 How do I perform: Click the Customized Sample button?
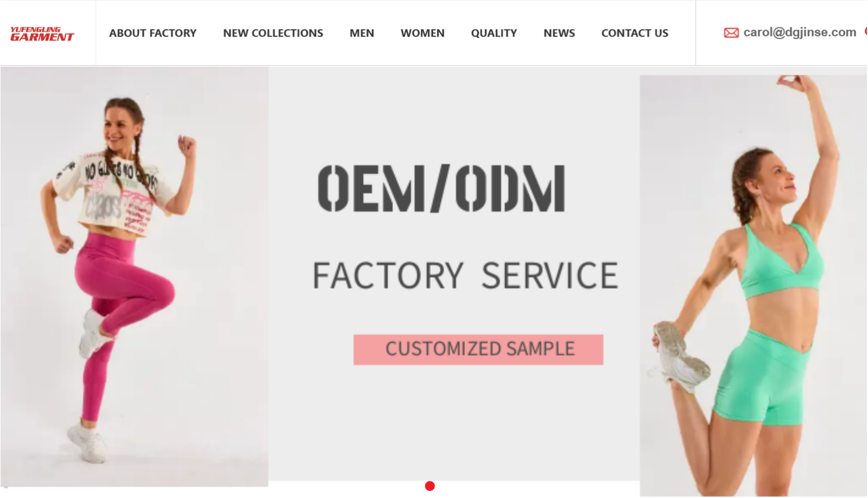pos(478,349)
